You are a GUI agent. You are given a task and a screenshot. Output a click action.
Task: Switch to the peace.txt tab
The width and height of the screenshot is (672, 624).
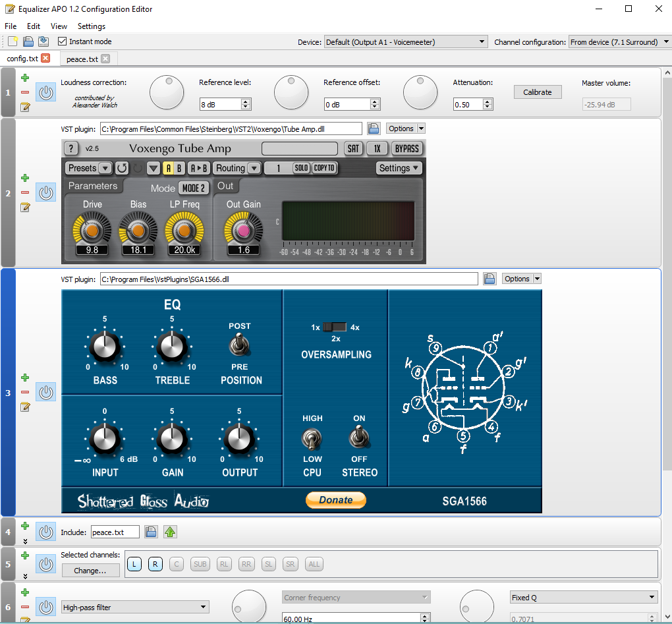coord(82,59)
